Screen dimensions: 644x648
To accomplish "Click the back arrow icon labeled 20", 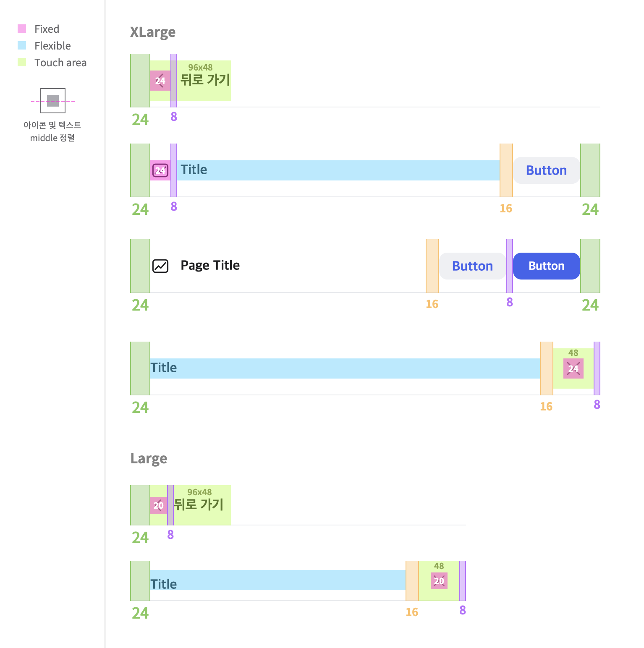I will (159, 505).
